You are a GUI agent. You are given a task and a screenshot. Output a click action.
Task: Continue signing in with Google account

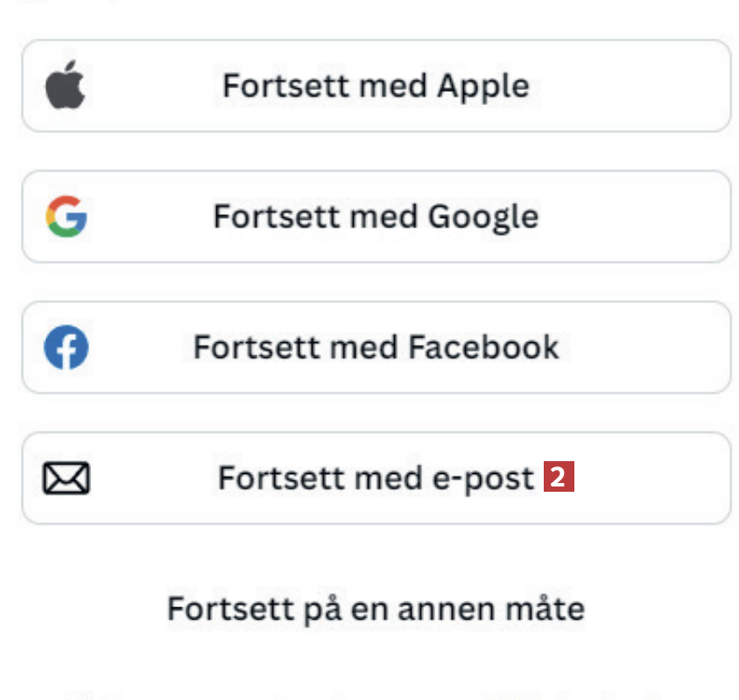376,216
